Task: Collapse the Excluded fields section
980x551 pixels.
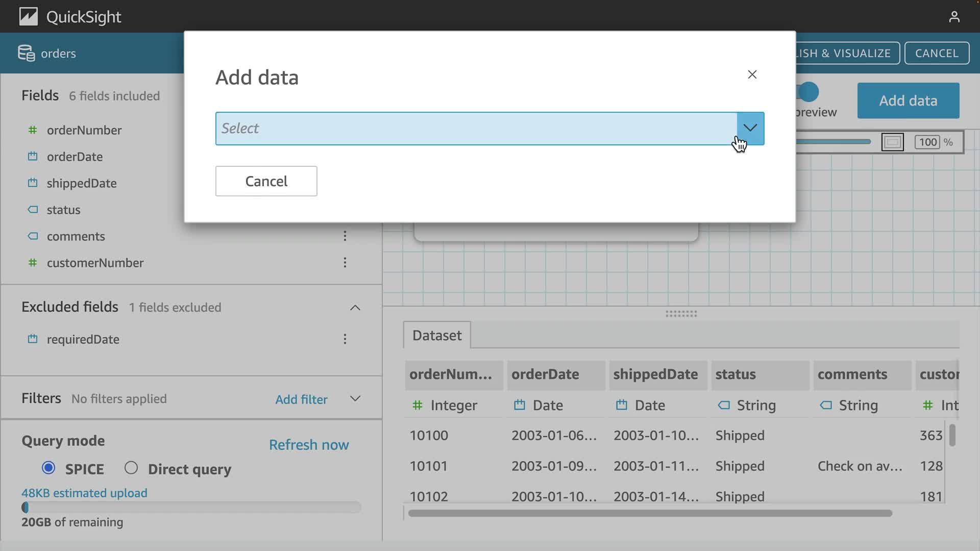Action: point(355,308)
